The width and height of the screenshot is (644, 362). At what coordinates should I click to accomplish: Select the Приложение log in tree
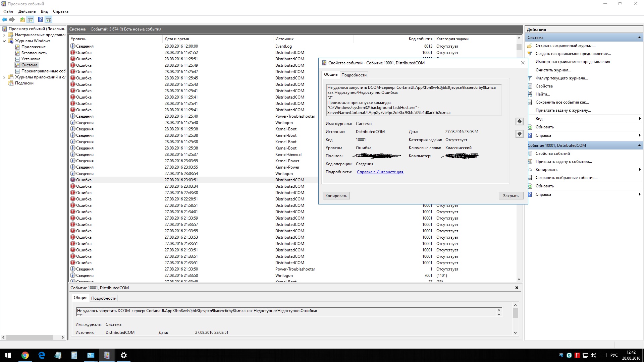(33, 47)
